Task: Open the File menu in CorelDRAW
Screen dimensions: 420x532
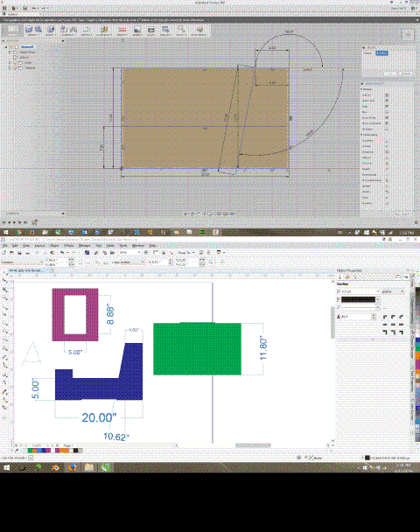Action: [x=5, y=245]
